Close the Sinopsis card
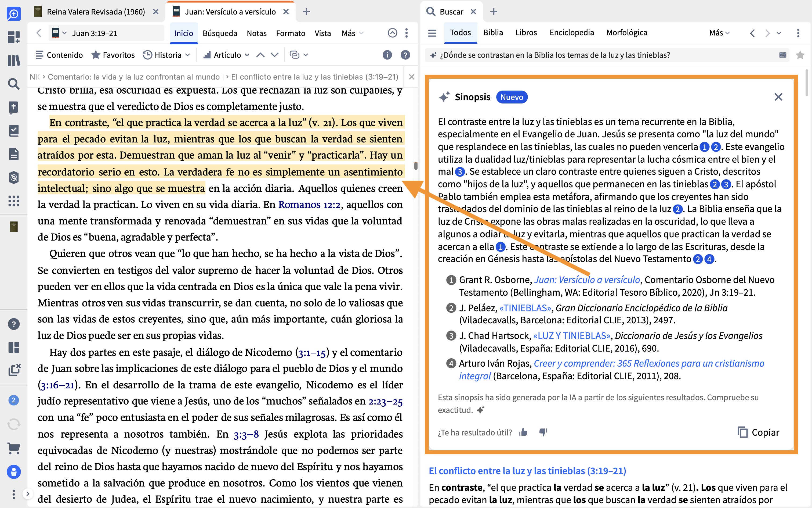Screen dimensions: 812x508 click(778, 97)
